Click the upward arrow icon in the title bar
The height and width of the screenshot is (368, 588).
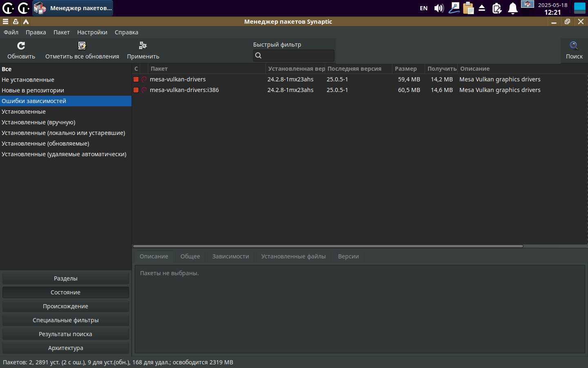coord(26,22)
